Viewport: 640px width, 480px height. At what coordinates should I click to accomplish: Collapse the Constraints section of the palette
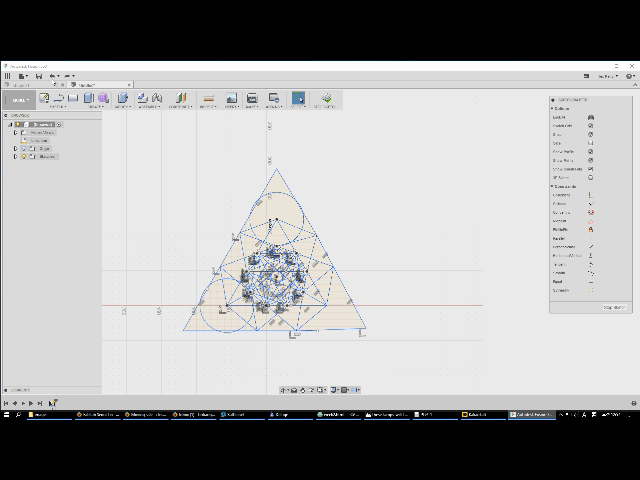pos(552,187)
